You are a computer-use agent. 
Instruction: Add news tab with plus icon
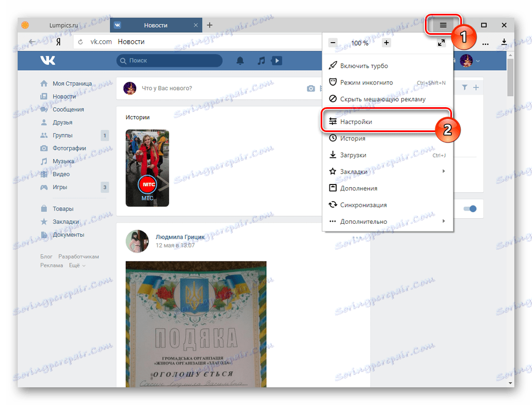coord(476,88)
